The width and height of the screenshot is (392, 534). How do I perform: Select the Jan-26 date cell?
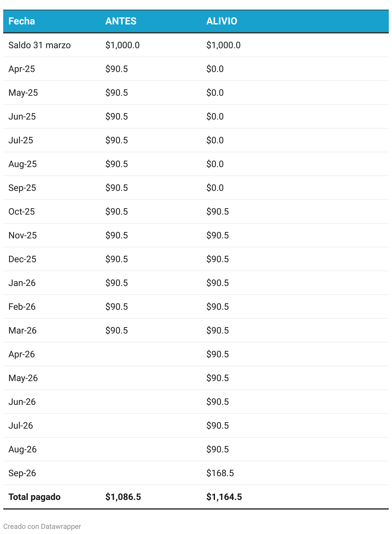click(x=22, y=283)
